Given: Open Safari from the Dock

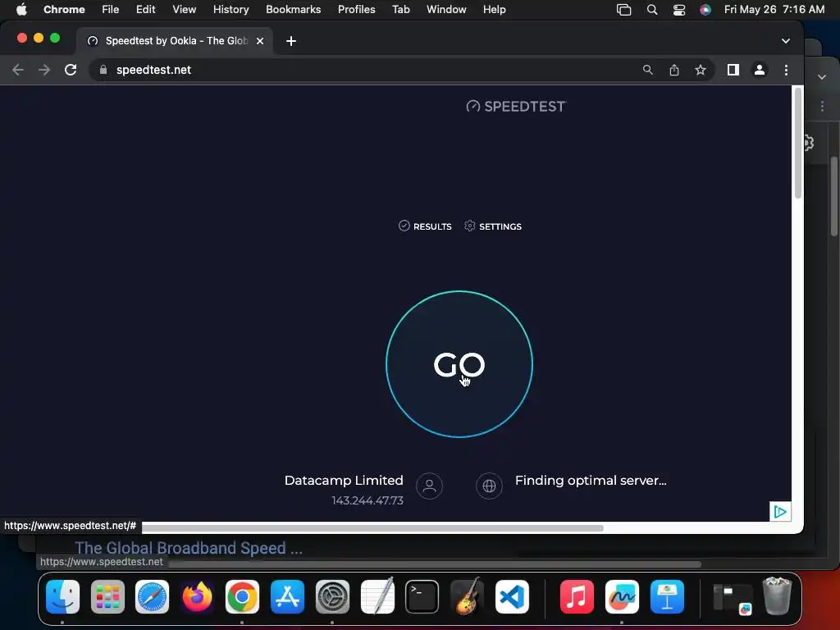Looking at the screenshot, I should [152, 597].
